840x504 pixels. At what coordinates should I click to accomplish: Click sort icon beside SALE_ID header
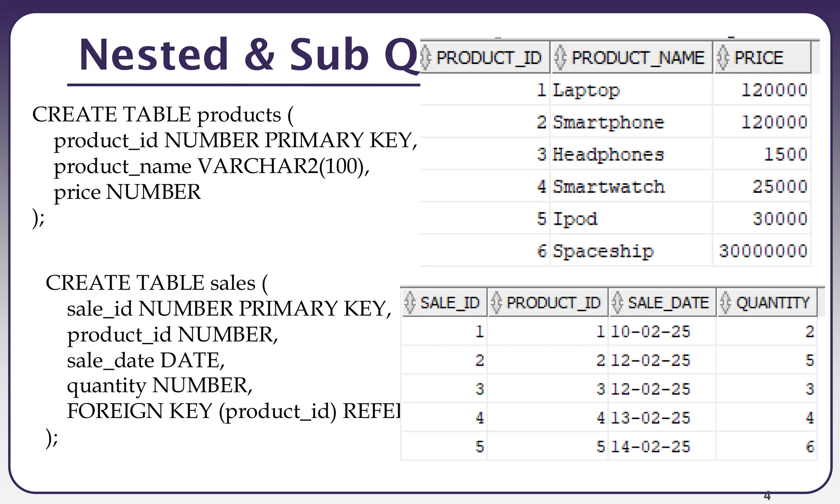point(410,303)
